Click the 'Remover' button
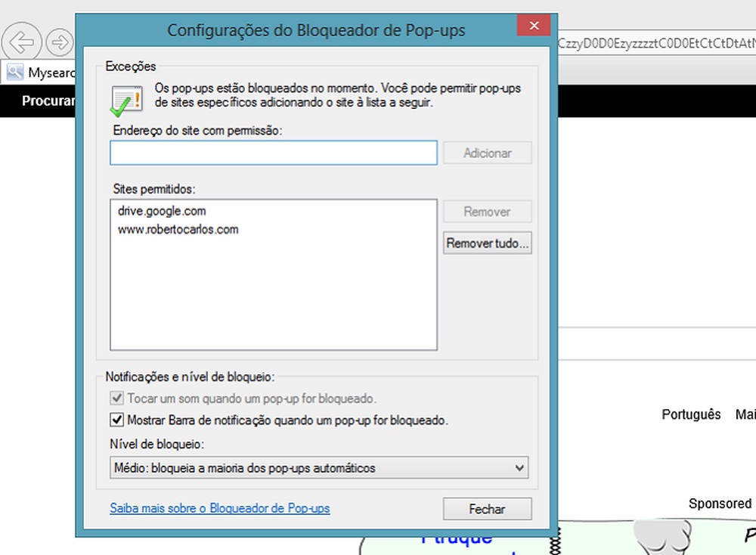Screen dimensions: 756x555 coord(487,212)
